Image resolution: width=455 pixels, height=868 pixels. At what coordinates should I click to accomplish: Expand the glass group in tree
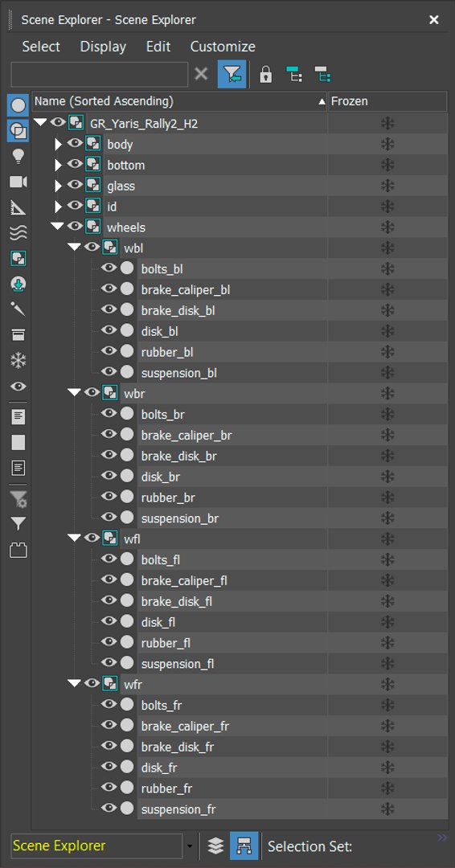pyautogui.click(x=59, y=186)
